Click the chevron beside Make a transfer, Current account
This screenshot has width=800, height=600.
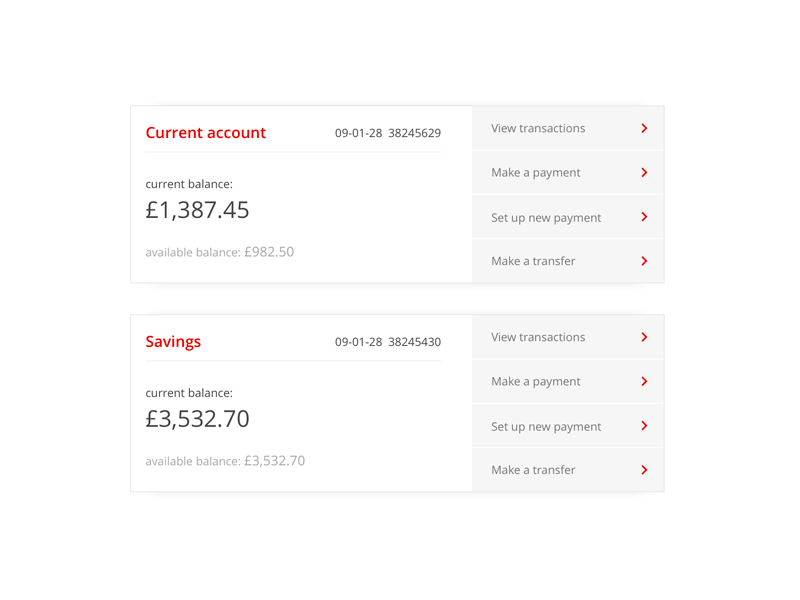pyautogui.click(x=644, y=261)
